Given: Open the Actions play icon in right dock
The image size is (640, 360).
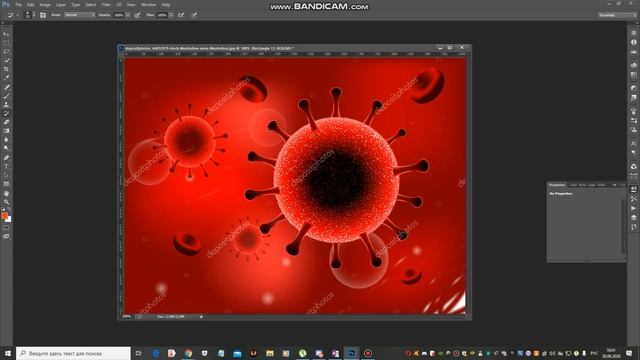Looking at the screenshot, I should click(633, 208).
